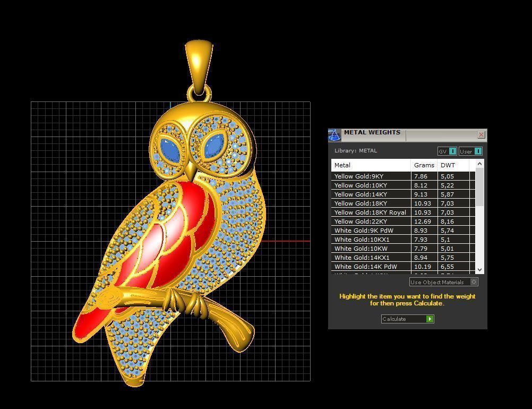Viewport: 532px width, 409px height.
Task: Select the Yellow Gold:10KY row
Action: tap(403, 185)
